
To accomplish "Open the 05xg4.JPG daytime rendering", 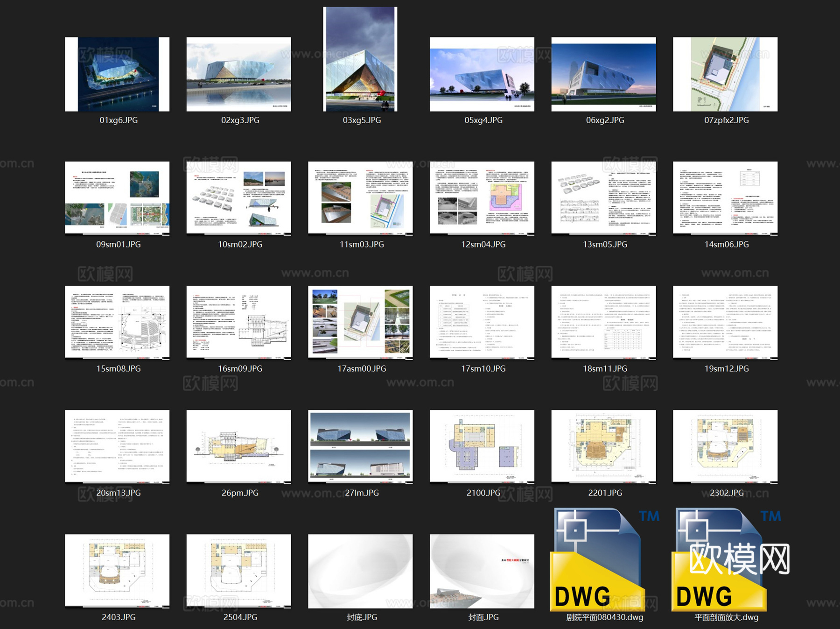I will [482, 74].
